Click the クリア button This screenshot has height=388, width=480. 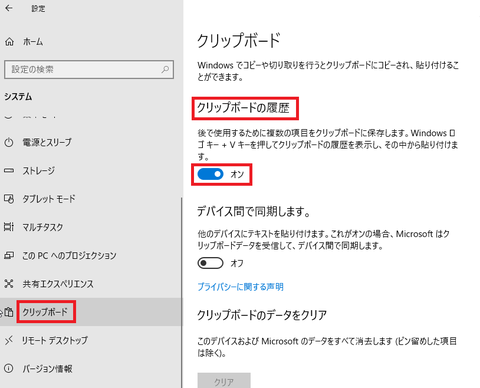[224, 380]
